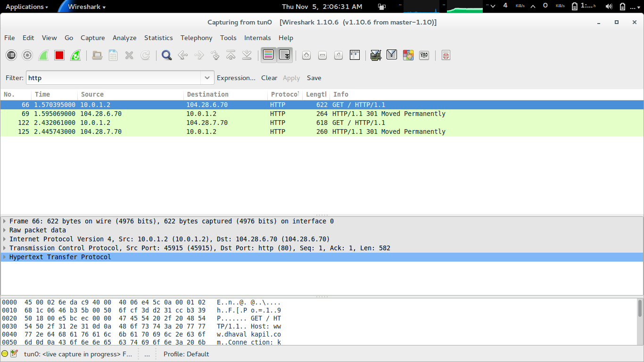Open the Applications menu in top bar
Viewport: 644px width, 362px height.
(26, 7)
